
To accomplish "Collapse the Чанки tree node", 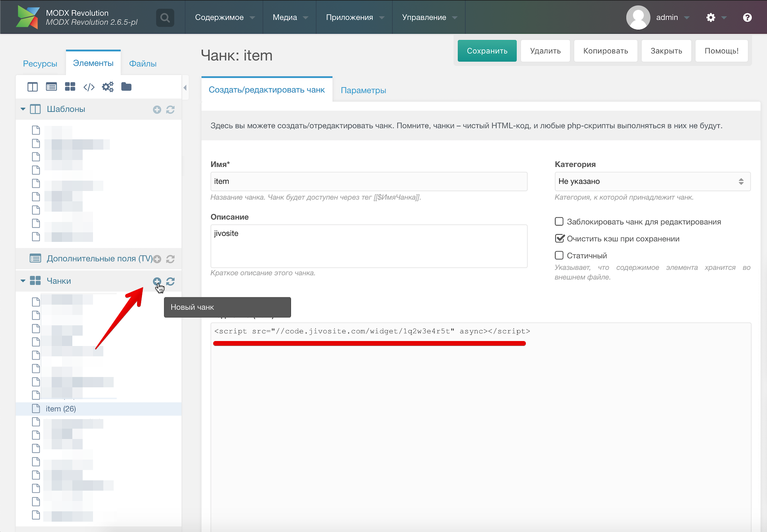I will 23,281.
